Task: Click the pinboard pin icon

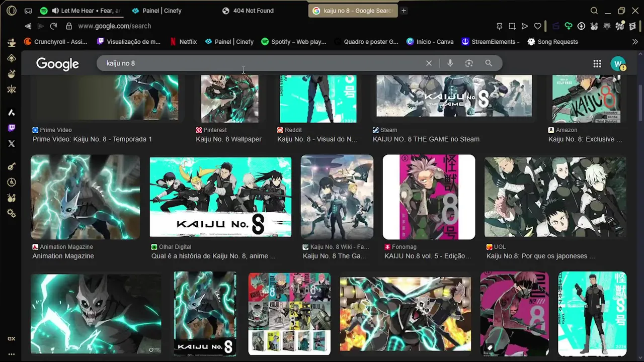Action: pyautogui.click(x=499, y=26)
